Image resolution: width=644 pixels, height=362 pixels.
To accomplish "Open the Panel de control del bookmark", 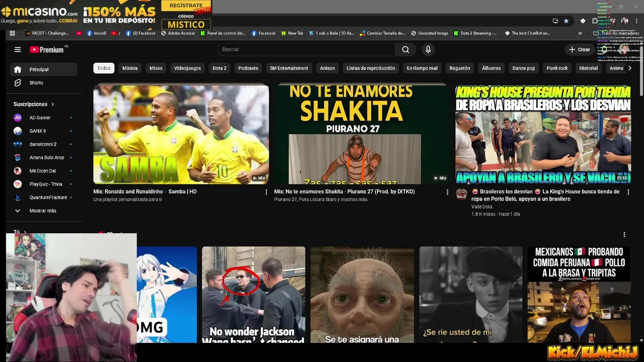I will tap(223, 33).
